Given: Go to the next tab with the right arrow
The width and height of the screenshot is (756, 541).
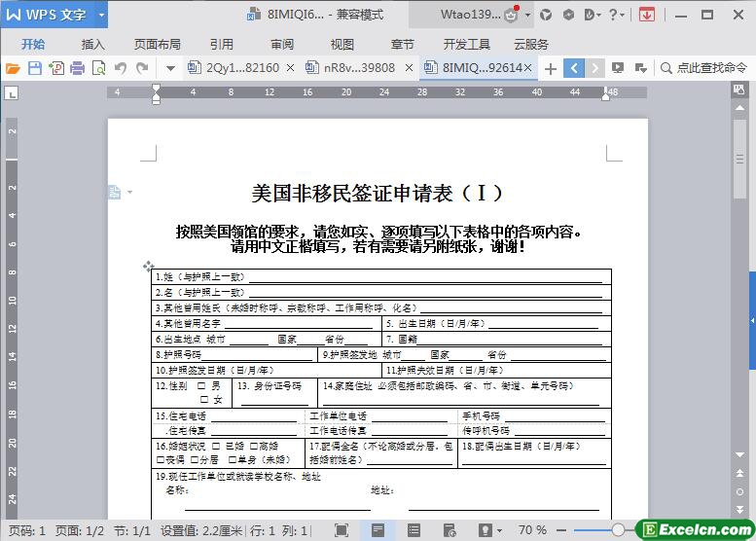Looking at the screenshot, I should point(594,68).
